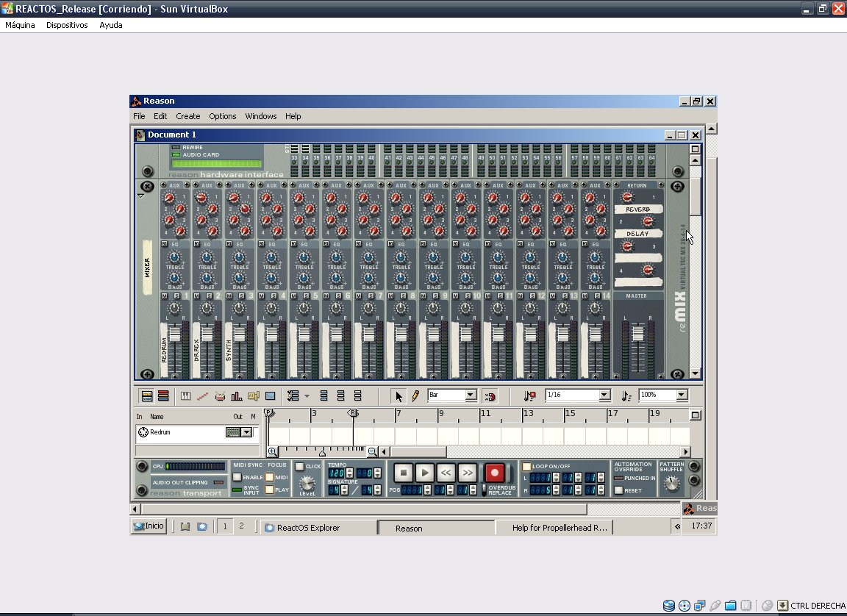
Task: Open the Bar snap value dropdown
Action: tap(471, 395)
